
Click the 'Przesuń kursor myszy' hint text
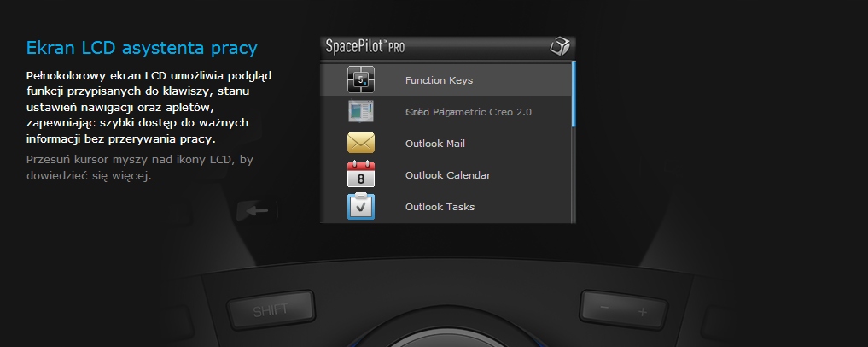(140, 168)
